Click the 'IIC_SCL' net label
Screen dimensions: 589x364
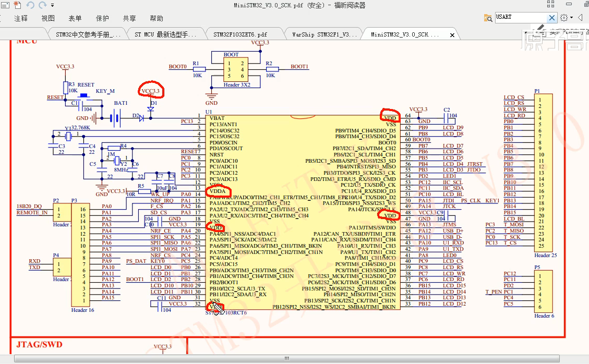(x=453, y=182)
